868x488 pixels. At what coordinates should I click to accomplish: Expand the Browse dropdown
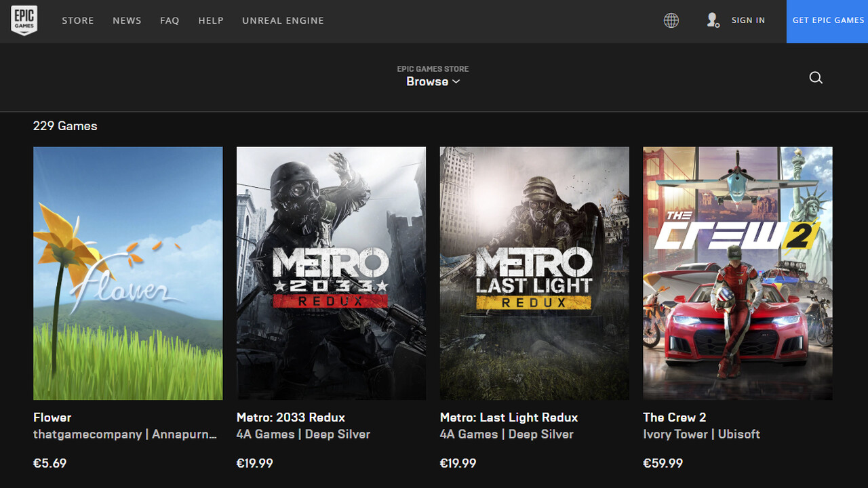click(x=433, y=81)
